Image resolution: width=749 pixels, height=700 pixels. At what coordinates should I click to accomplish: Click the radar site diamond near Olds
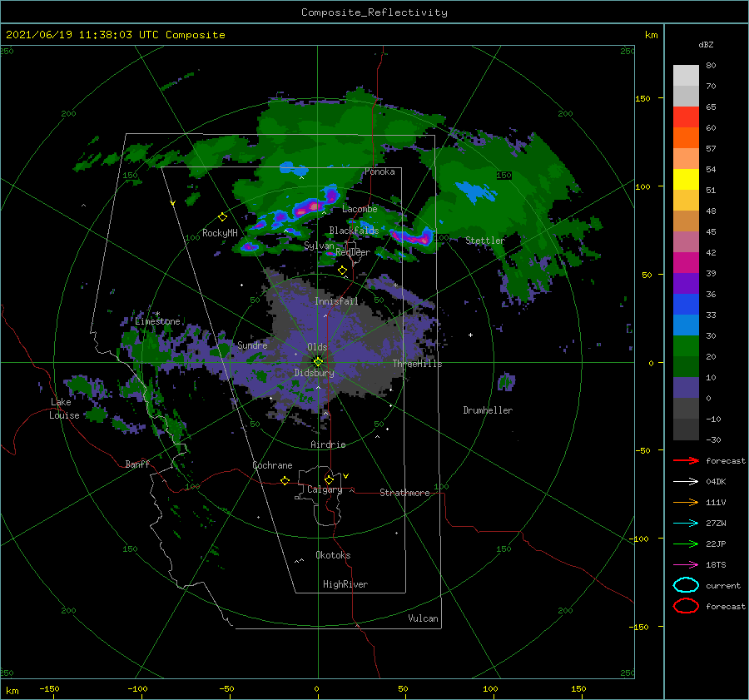pyautogui.click(x=318, y=362)
